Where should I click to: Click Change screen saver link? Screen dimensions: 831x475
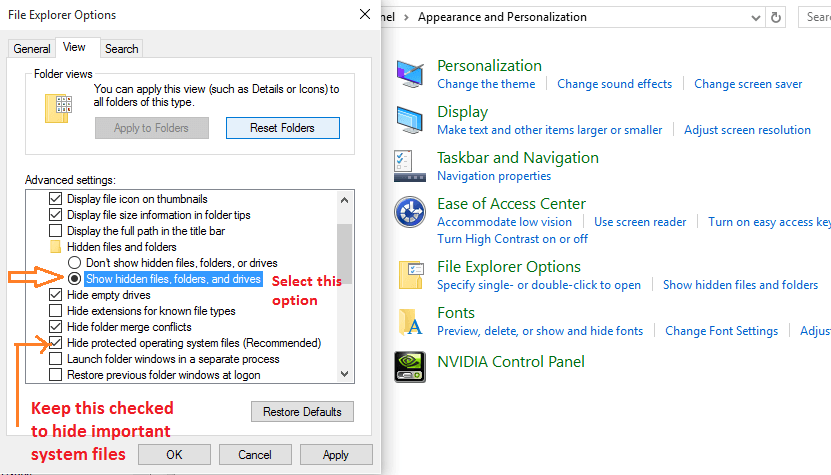pos(748,84)
